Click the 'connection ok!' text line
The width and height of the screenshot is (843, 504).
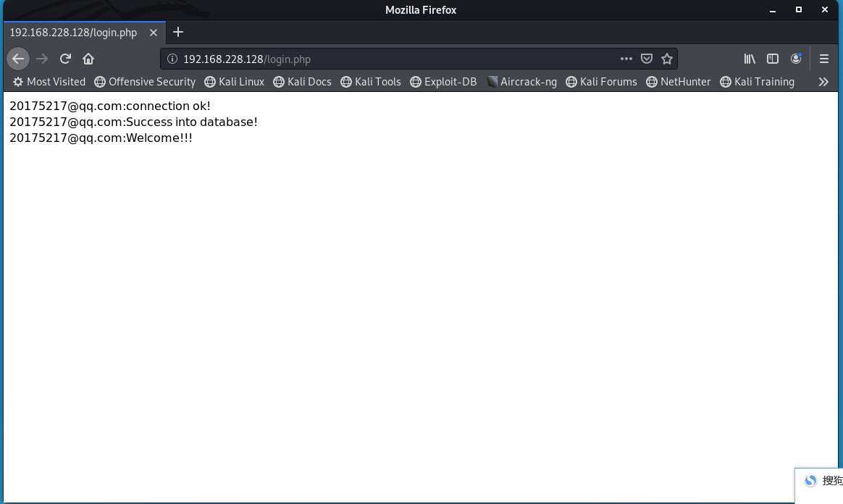[110, 106]
